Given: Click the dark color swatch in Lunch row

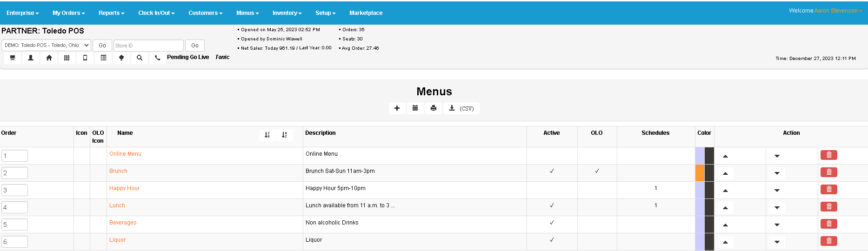Looking at the screenshot, I should click(709, 207).
